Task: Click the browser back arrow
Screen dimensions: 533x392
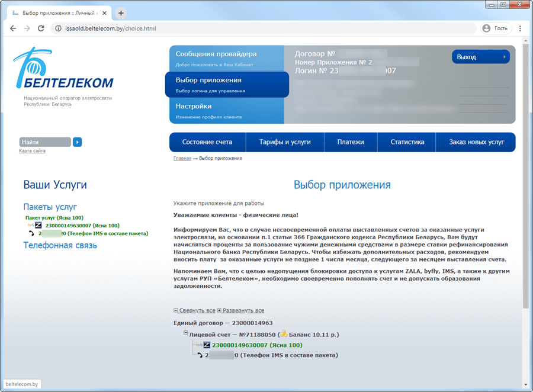Action: click(x=13, y=28)
